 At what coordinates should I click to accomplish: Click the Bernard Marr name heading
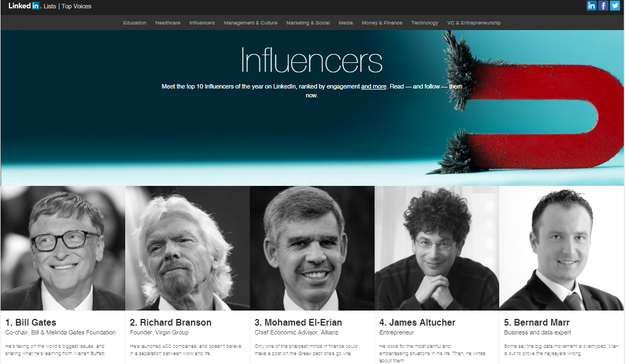pyautogui.click(x=537, y=322)
